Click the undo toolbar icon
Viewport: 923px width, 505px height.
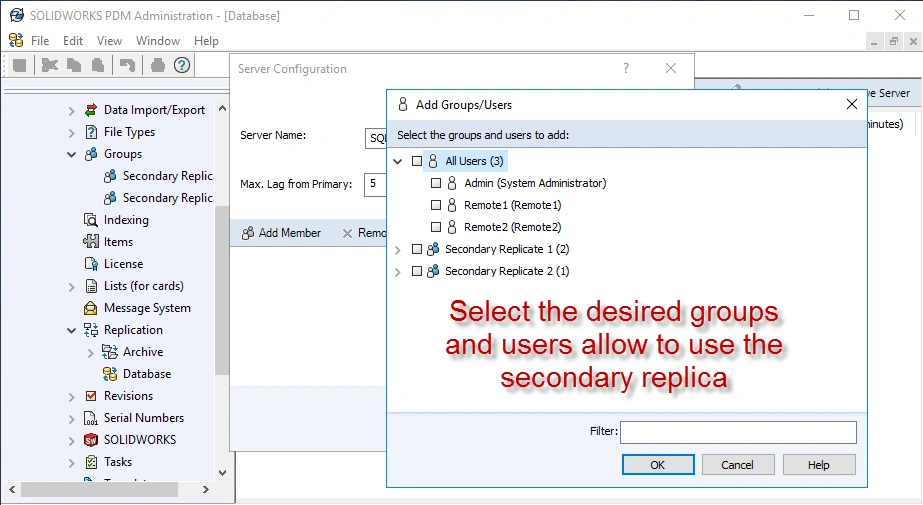tap(127, 65)
